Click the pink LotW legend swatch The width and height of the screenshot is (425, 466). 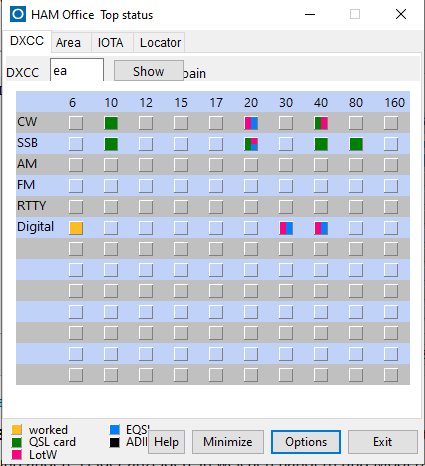coord(17,454)
